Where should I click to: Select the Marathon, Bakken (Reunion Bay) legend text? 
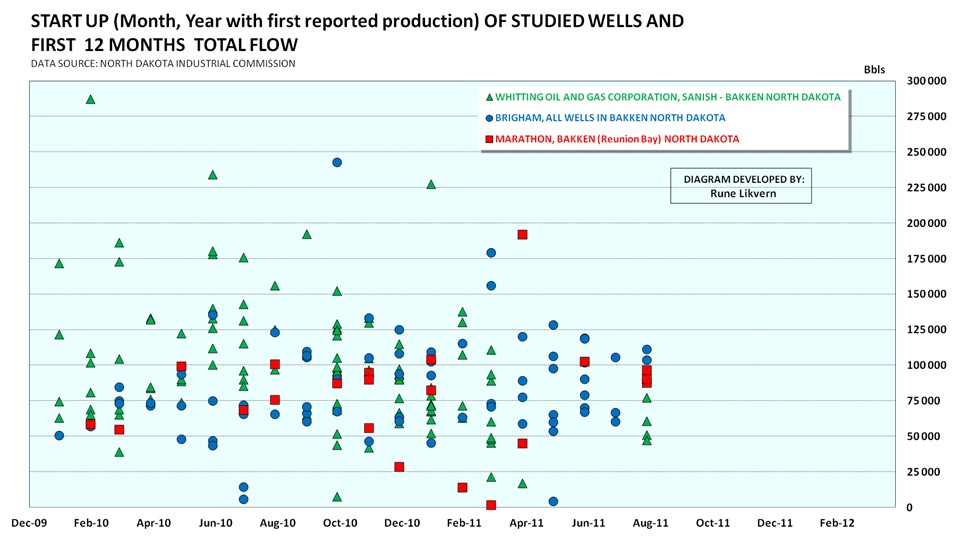tap(617, 139)
